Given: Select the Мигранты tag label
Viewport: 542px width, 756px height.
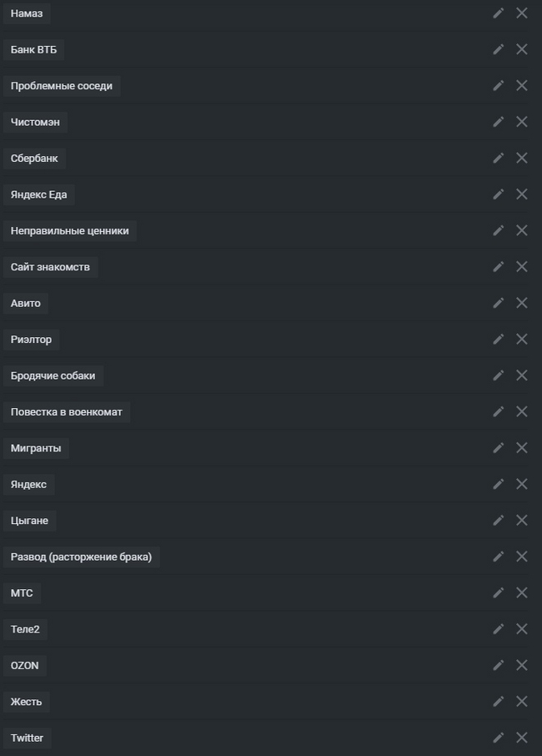Looking at the screenshot, I should (x=36, y=448).
